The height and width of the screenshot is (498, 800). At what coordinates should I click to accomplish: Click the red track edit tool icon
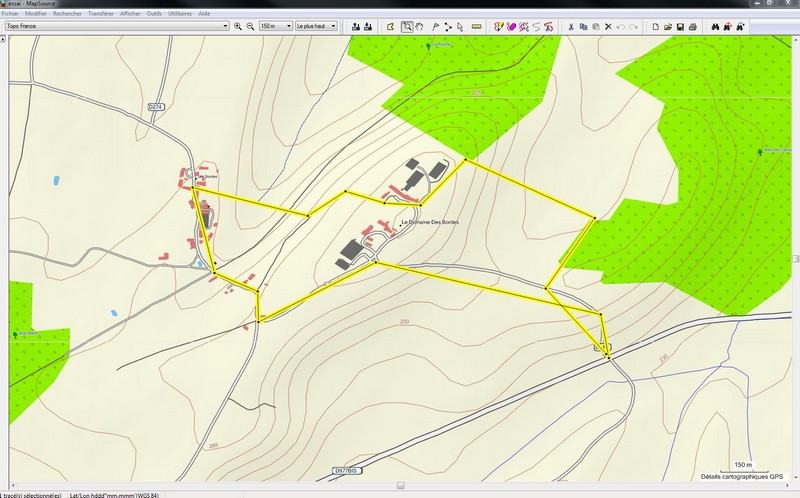pyautogui.click(x=548, y=26)
